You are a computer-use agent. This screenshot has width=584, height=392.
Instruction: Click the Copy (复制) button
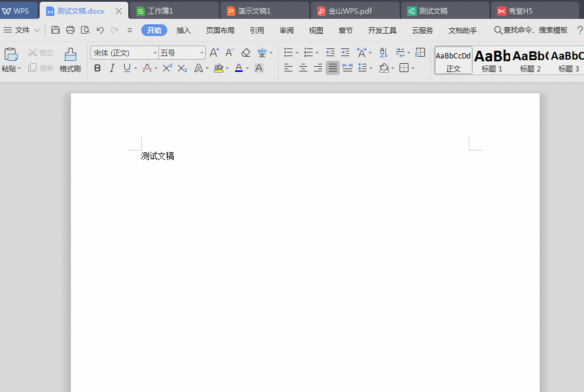(x=41, y=68)
